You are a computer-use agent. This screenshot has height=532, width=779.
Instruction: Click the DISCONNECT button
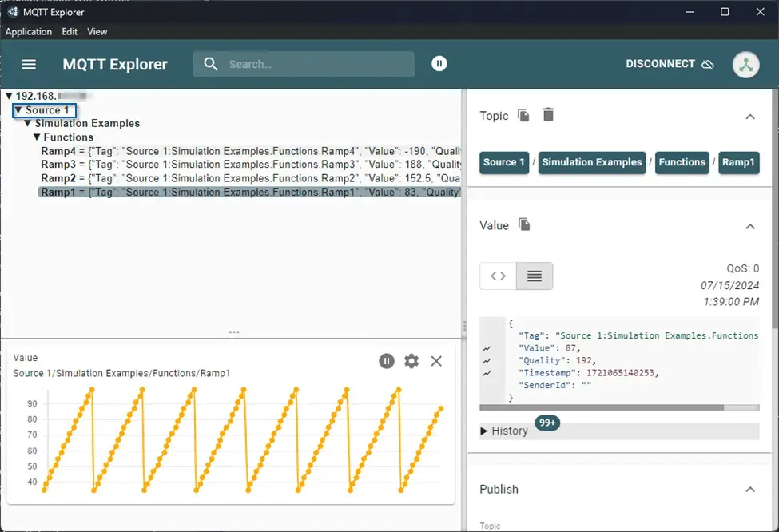[662, 63]
